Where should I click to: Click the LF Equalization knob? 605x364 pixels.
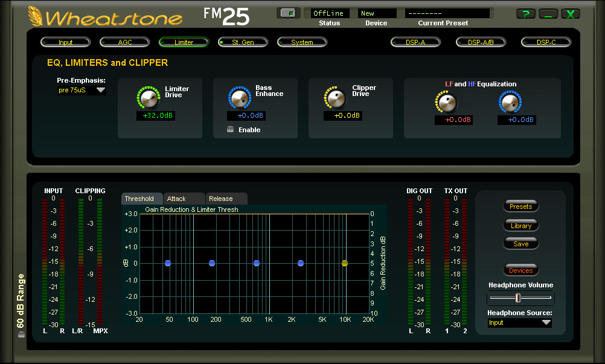pyautogui.click(x=446, y=103)
